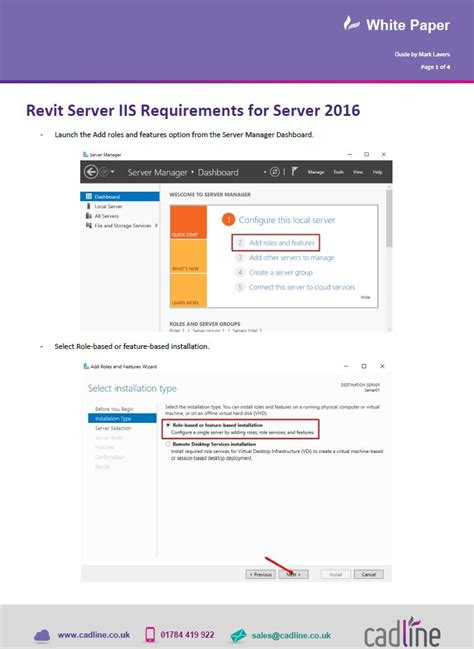Click Create a server group link
Viewport: 474px width, 649px height.
[281, 272]
